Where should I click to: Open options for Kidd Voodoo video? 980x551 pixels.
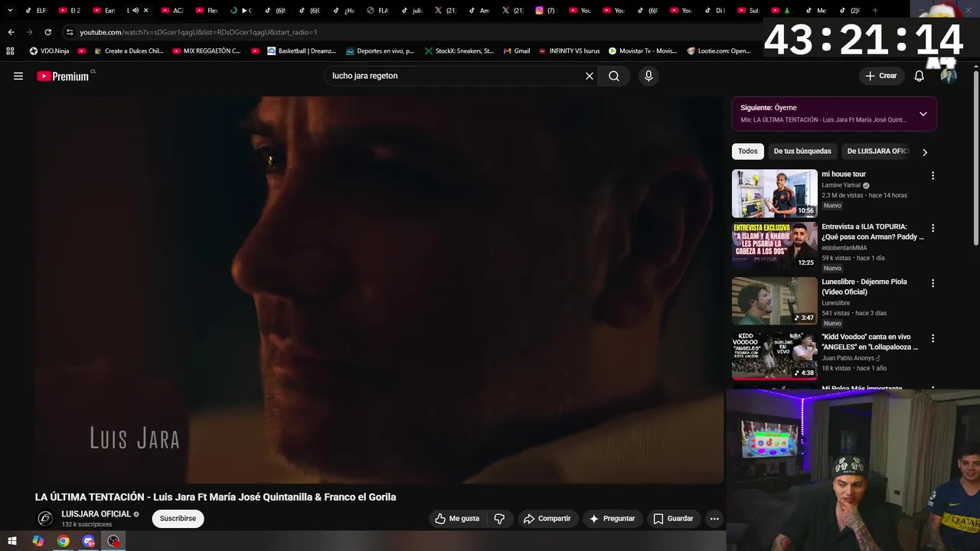[933, 338]
